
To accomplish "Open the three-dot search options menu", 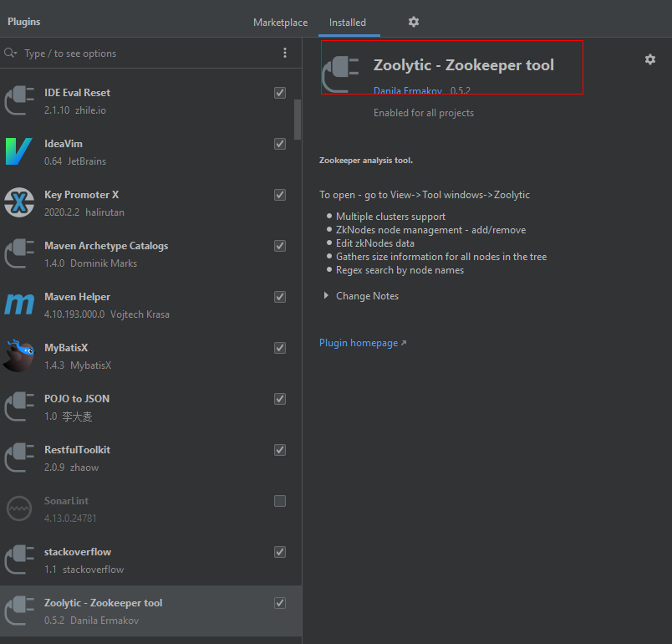I will pyautogui.click(x=284, y=53).
